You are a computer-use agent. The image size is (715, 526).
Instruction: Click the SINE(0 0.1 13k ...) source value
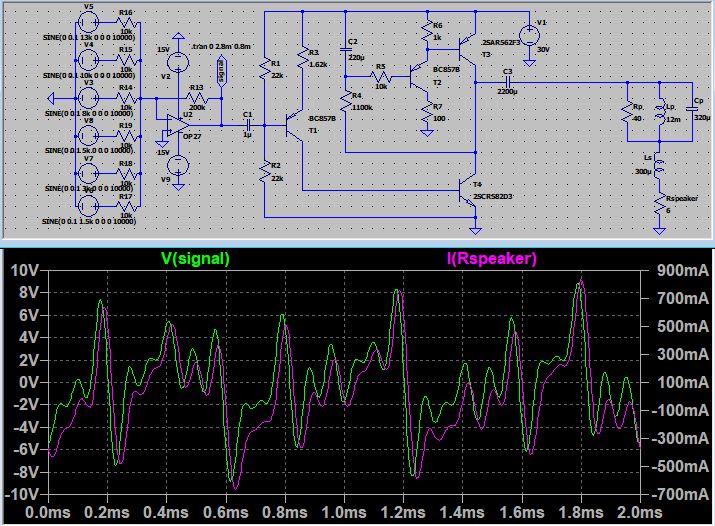point(89,38)
